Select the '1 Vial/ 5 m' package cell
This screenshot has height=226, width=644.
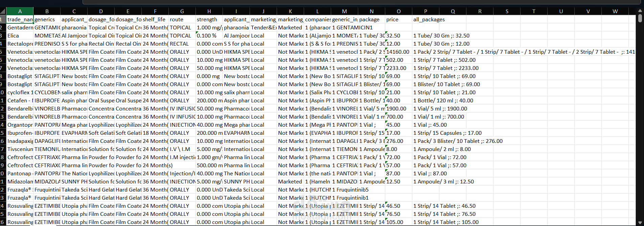click(372, 108)
